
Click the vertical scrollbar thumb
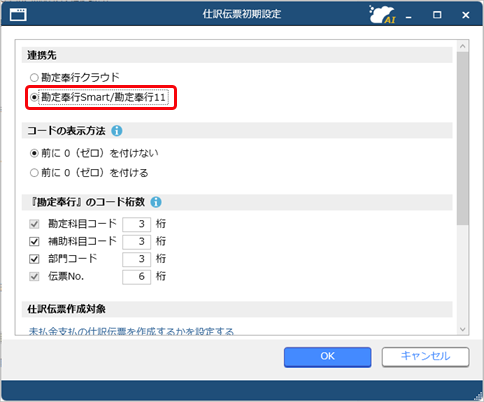pos(463,138)
